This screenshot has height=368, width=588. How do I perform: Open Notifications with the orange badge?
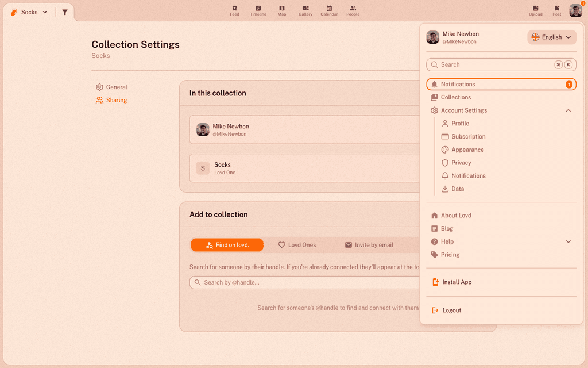tap(501, 84)
